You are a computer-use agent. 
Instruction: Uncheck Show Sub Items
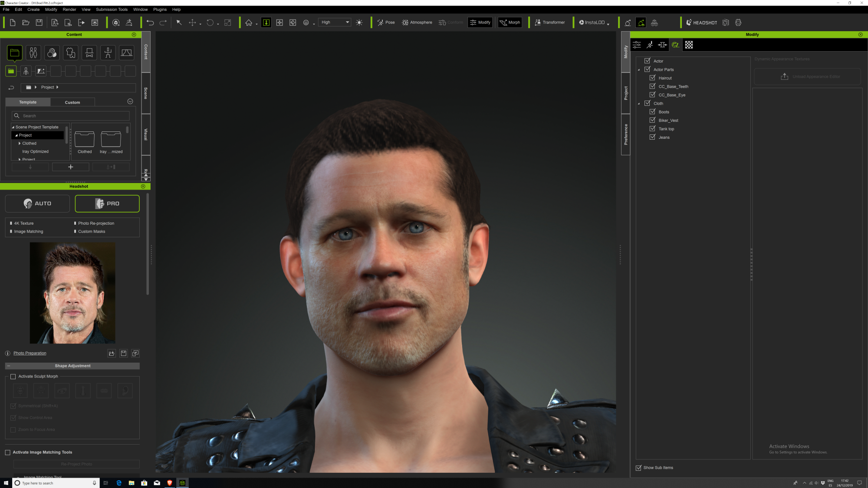[638, 468]
